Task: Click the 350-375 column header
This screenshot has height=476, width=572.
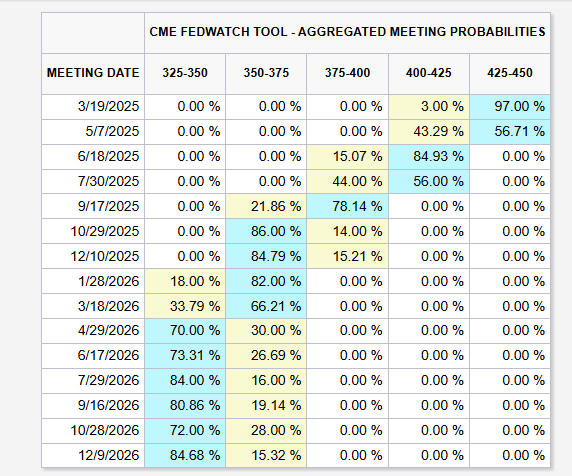Action: pos(266,73)
